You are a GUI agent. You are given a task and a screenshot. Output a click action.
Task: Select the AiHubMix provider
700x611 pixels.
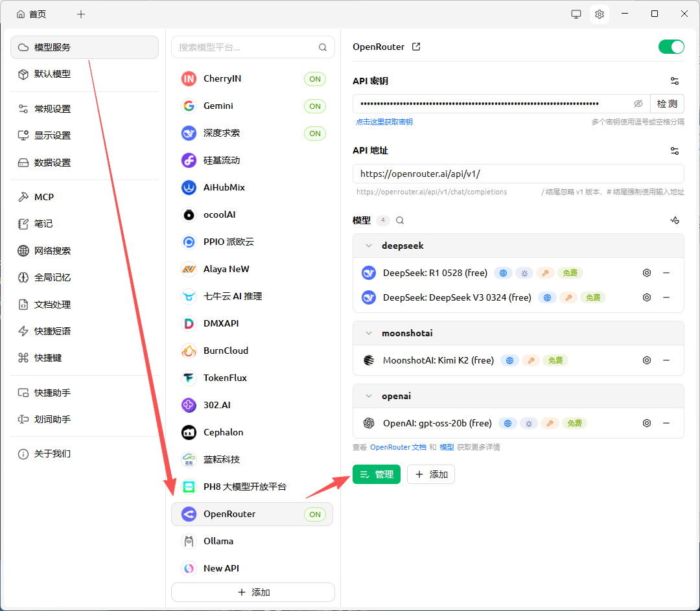click(x=252, y=188)
